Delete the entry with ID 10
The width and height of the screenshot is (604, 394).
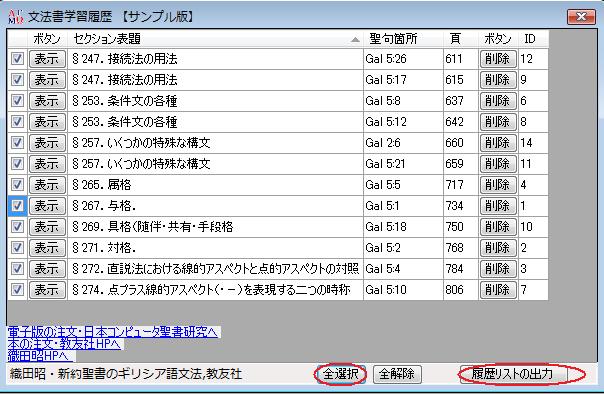coord(498,227)
